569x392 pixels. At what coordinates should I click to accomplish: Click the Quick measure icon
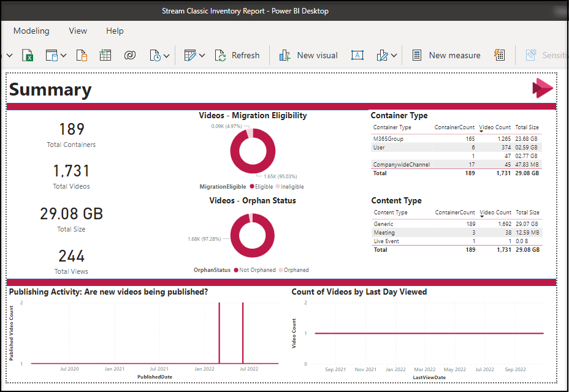click(500, 56)
